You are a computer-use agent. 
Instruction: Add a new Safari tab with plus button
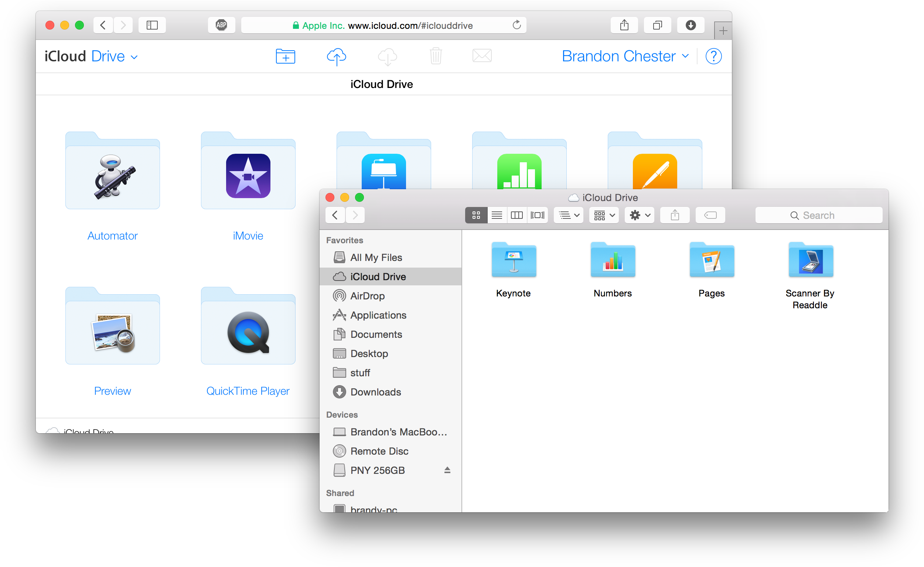[723, 30]
